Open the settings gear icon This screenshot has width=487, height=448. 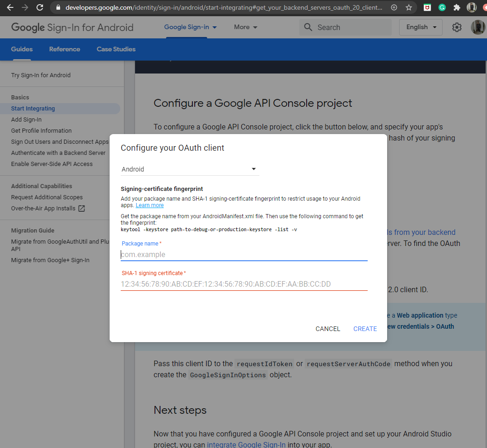(x=457, y=27)
